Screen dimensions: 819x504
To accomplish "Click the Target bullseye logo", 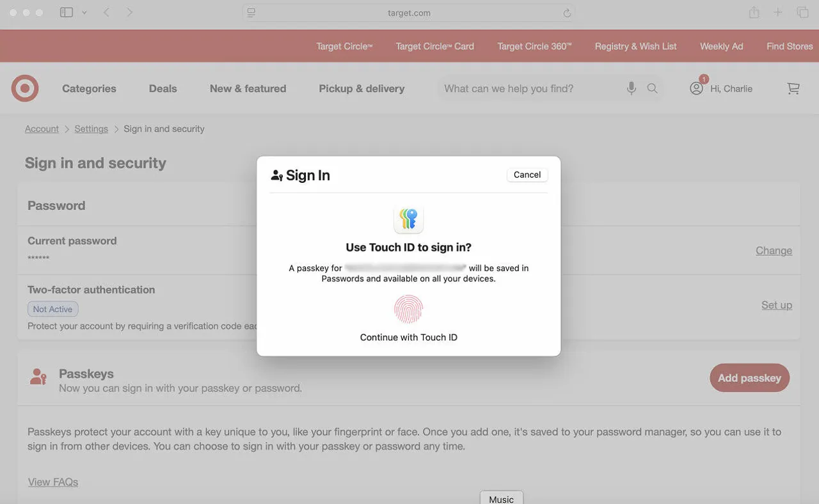I will tap(25, 88).
